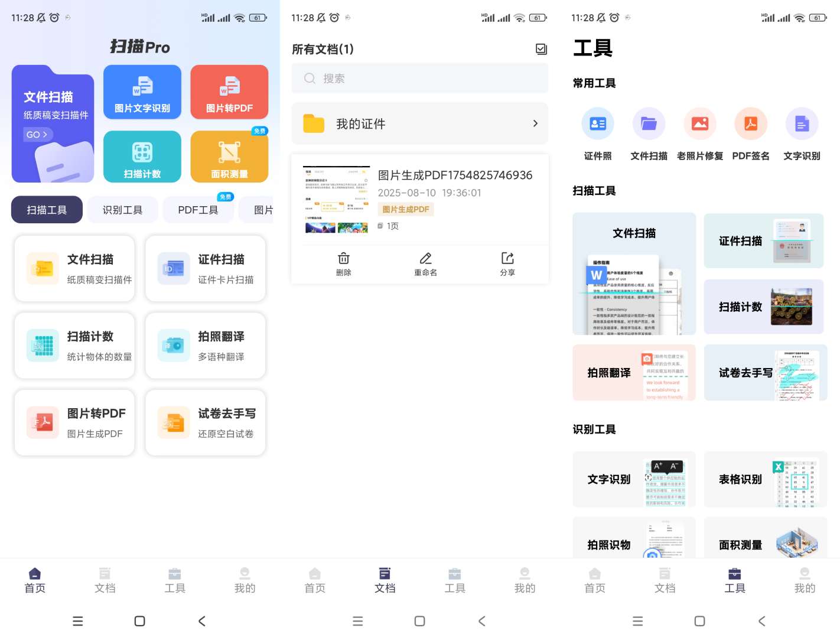
Task: Open 试卷去手写 card with 还原空白试卷 subtitle
Action: point(206,422)
